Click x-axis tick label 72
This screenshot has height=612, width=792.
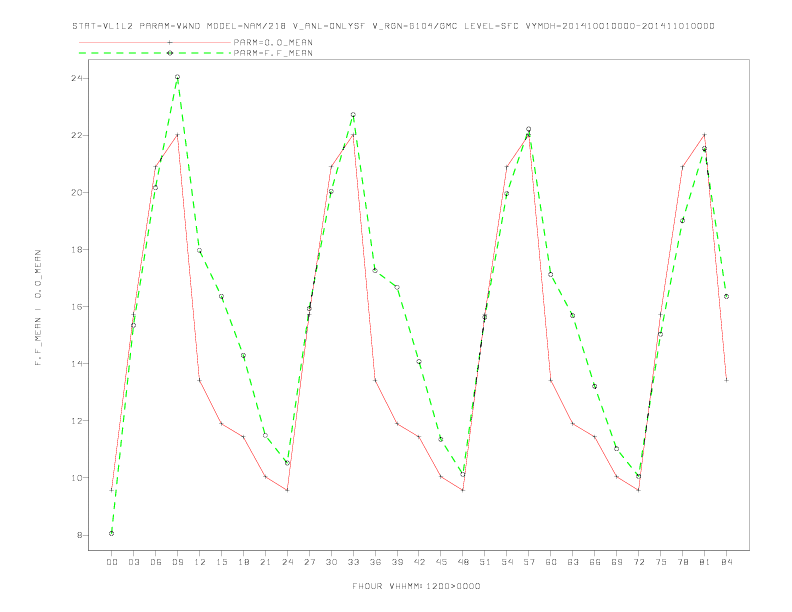point(638,562)
